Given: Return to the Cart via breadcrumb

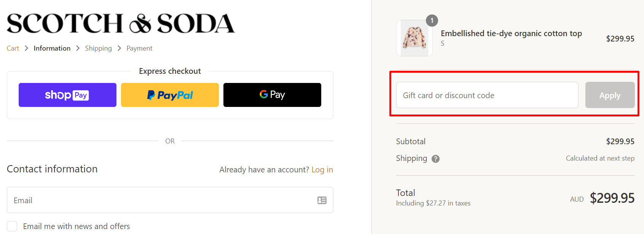Looking at the screenshot, I should coord(13,48).
